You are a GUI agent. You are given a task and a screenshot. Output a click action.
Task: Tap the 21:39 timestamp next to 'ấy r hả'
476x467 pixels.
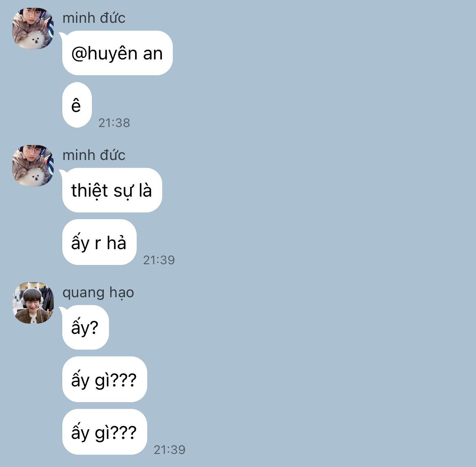click(159, 260)
